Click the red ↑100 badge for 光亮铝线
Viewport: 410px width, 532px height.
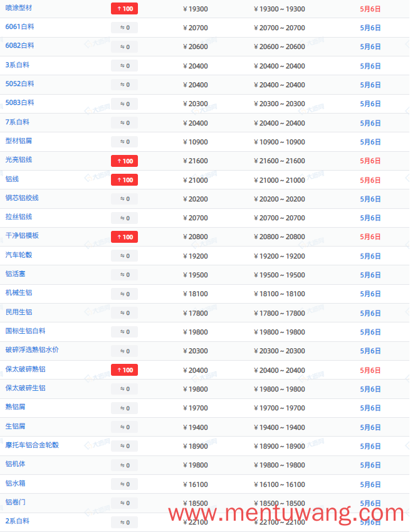(x=125, y=161)
